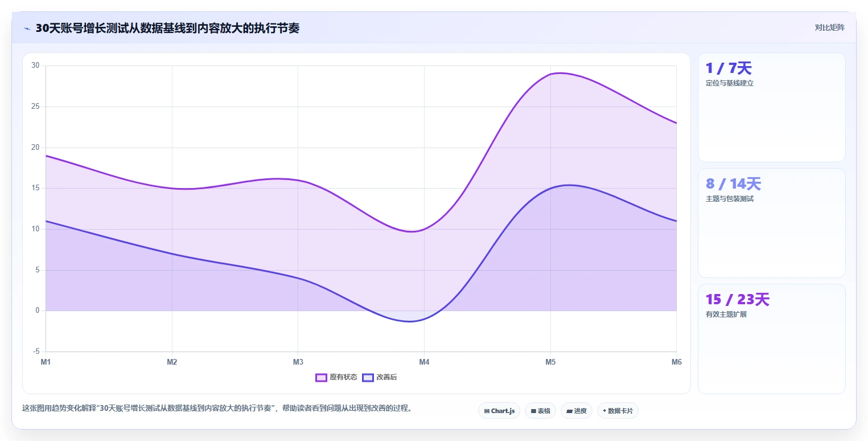Click the 原有状态 legend label

coord(343,377)
